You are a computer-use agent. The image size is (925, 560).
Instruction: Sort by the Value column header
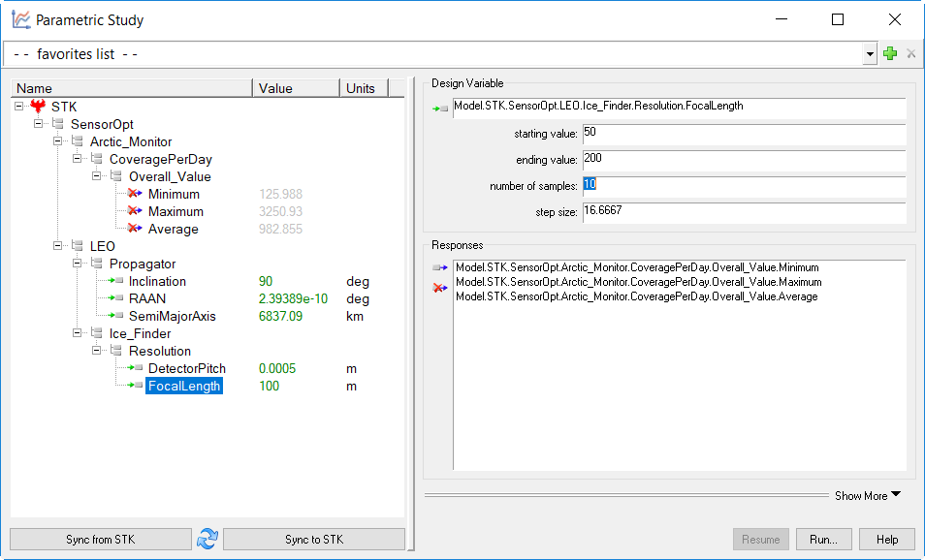pos(295,88)
